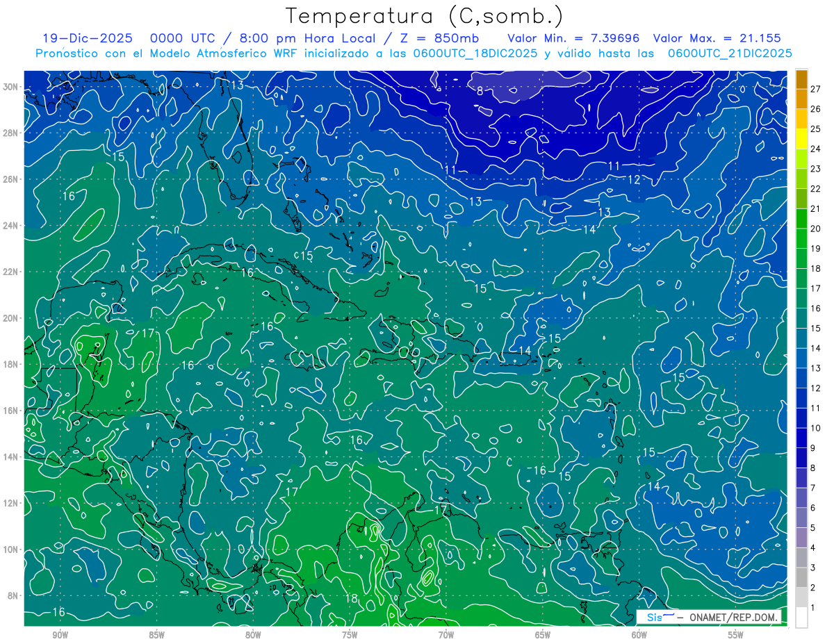Screen dimensions: 834x644
Task: Click the "70W" longitude axis label
Action: tap(446, 635)
